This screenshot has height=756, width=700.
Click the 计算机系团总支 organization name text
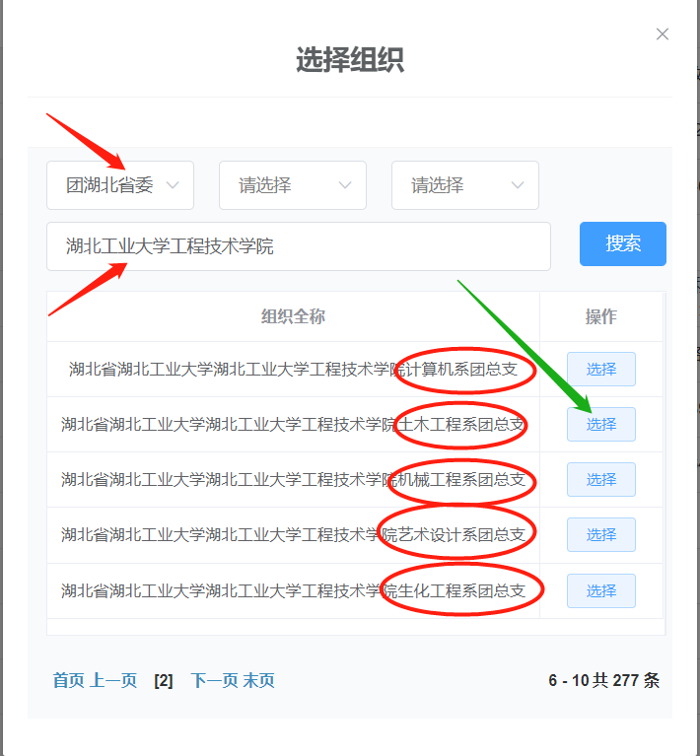coord(293,370)
